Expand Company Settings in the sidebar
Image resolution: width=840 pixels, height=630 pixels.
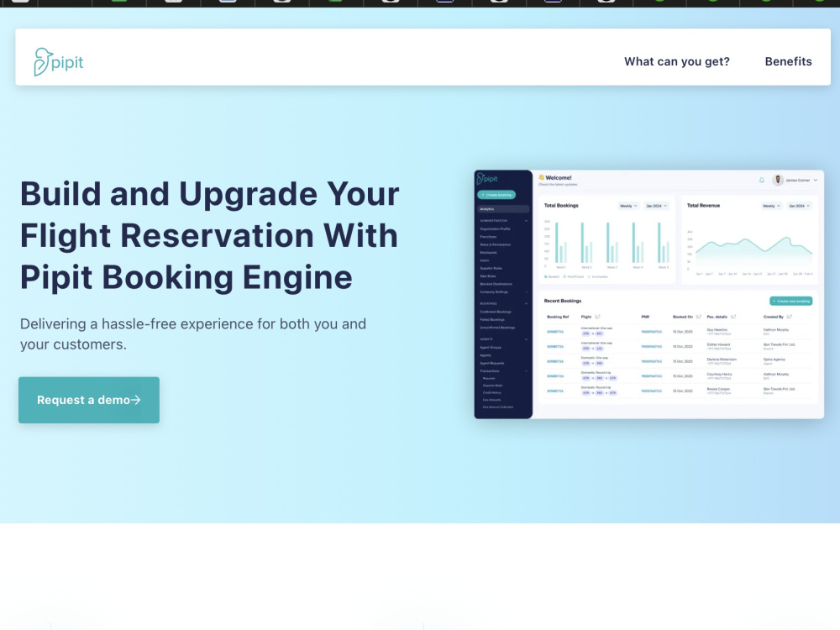(x=526, y=292)
